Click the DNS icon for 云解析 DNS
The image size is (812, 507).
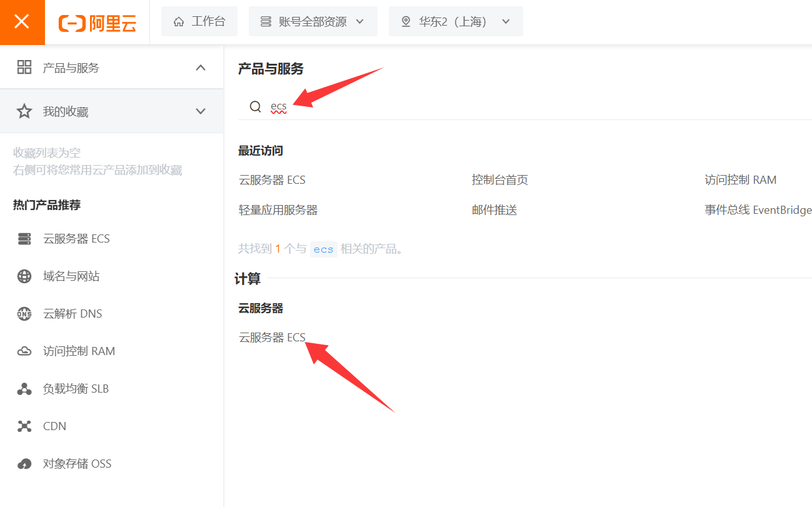coord(24,314)
